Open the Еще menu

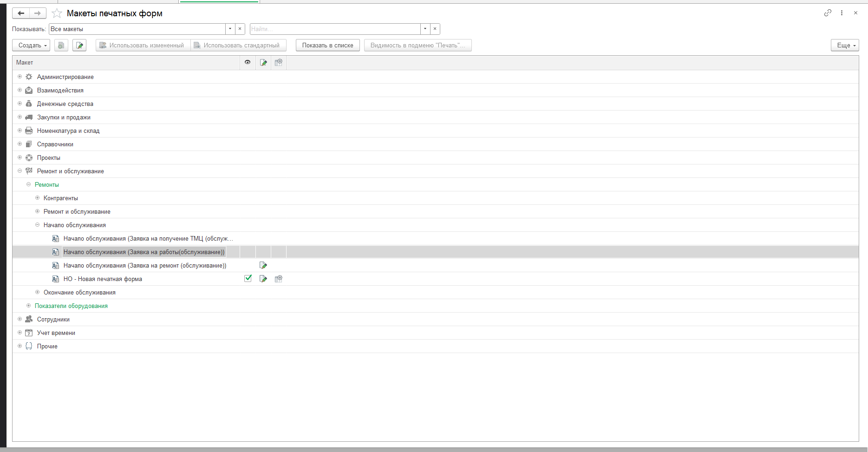(x=845, y=45)
